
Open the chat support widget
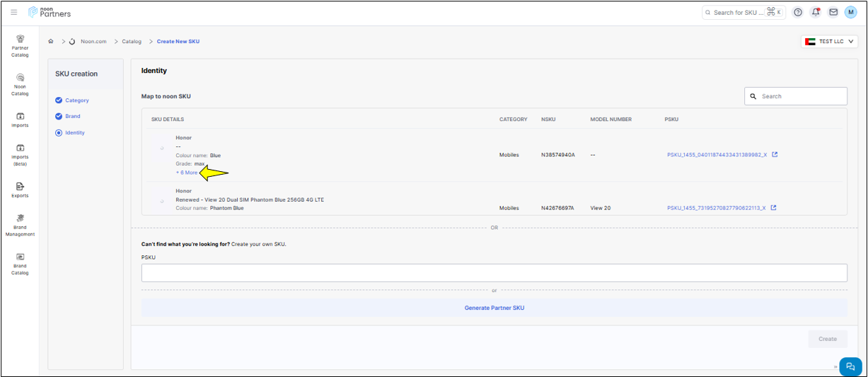pyautogui.click(x=850, y=366)
